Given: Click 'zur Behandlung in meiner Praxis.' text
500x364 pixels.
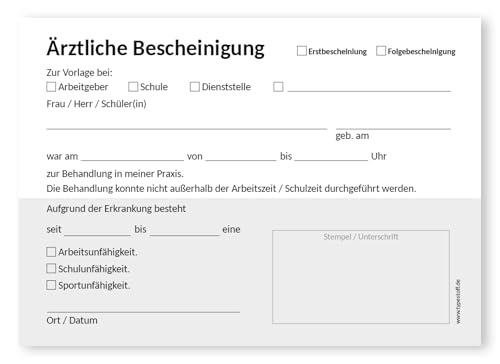Looking at the screenshot, I should coord(115,174).
